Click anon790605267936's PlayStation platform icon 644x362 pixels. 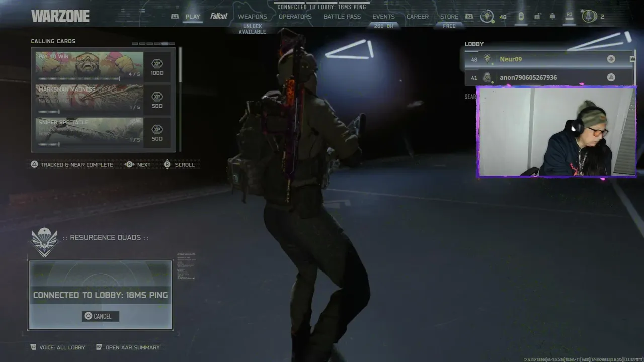611,77
